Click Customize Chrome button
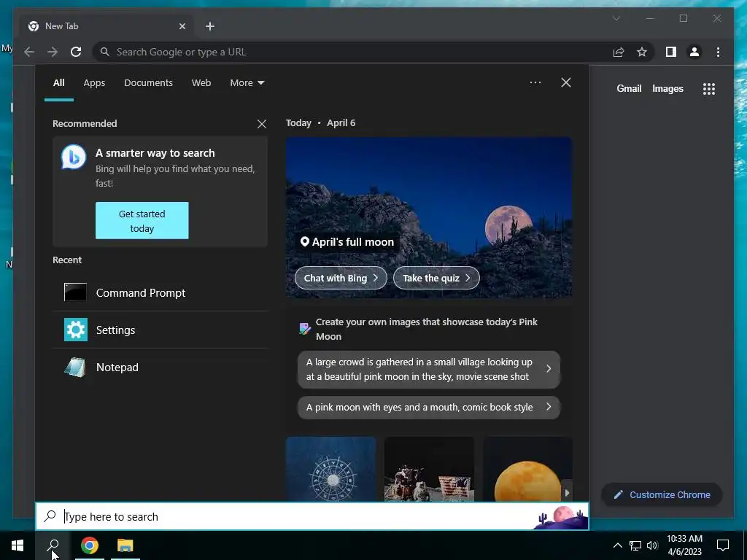The image size is (747, 560). pyautogui.click(x=662, y=495)
